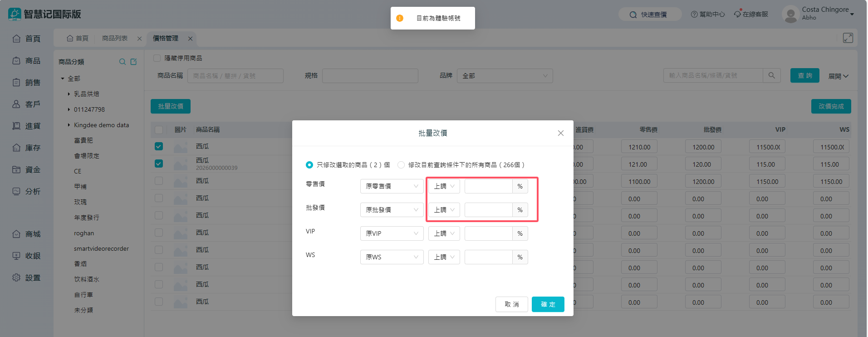Open 在線客服 headset icon
The height and width of the screenshot is (337, 868).
pyautogui.click(x=738, y=14)
